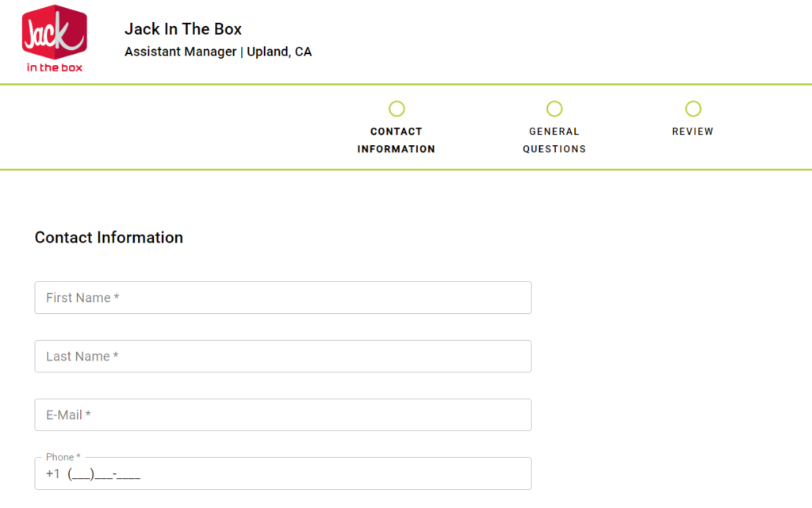Click the Contact Information step circle
The width and height of the screenshot is (812, 508).
tap(396, 109)
